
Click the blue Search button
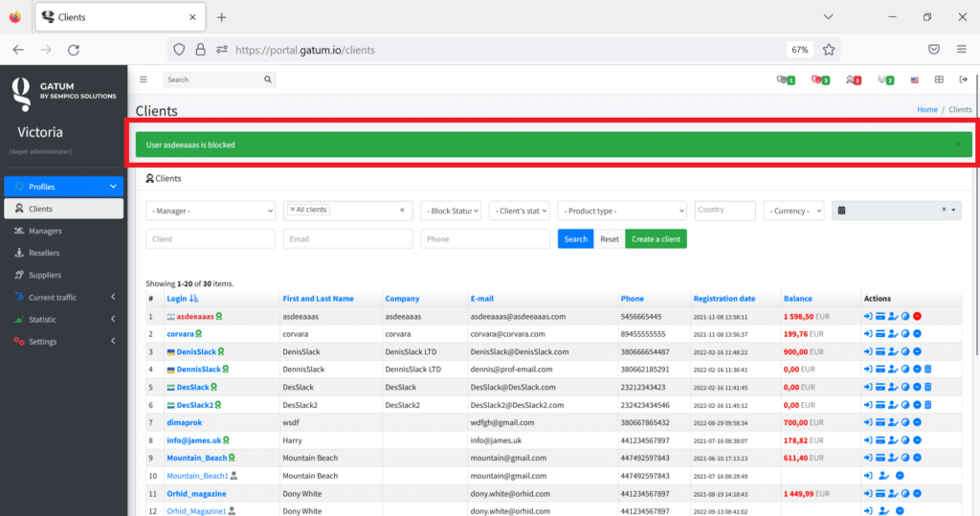pos(575,239)
